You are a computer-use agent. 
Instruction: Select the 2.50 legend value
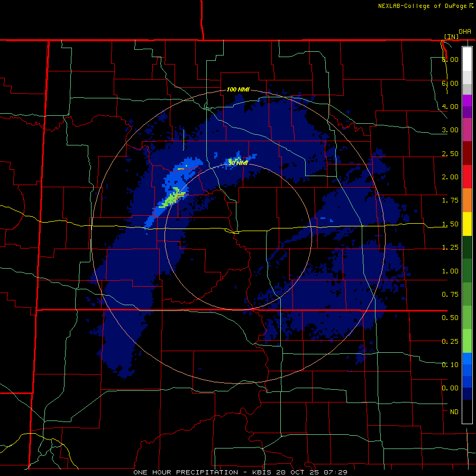[450, 153]
